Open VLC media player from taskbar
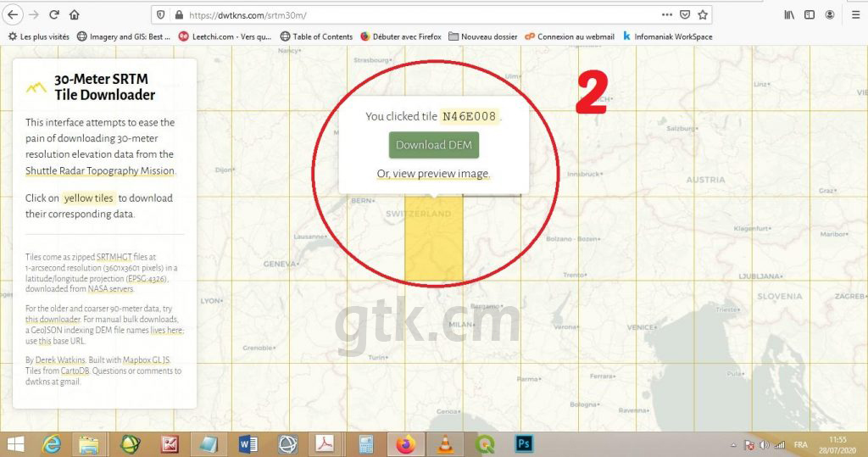 tap(445, 443)
